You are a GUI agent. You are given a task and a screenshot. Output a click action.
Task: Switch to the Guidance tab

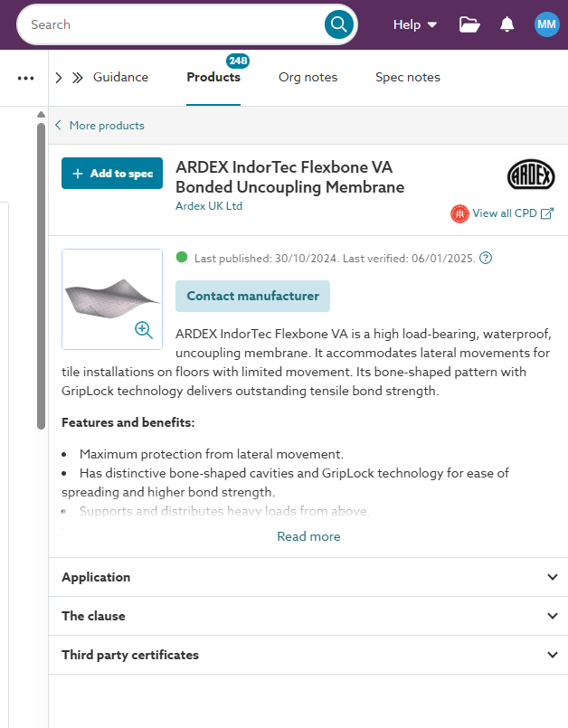pos(120,77)
